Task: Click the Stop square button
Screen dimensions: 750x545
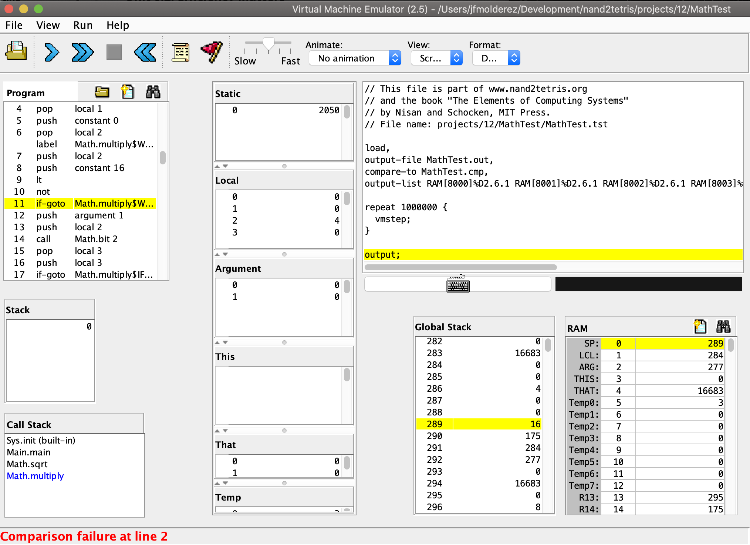Action: click(113, 51)
